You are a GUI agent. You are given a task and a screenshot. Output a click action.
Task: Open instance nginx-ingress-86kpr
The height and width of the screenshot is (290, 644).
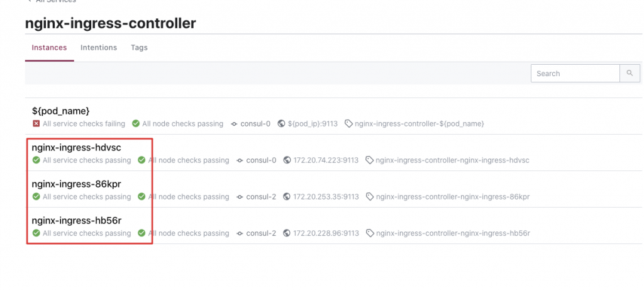point(76,184)
